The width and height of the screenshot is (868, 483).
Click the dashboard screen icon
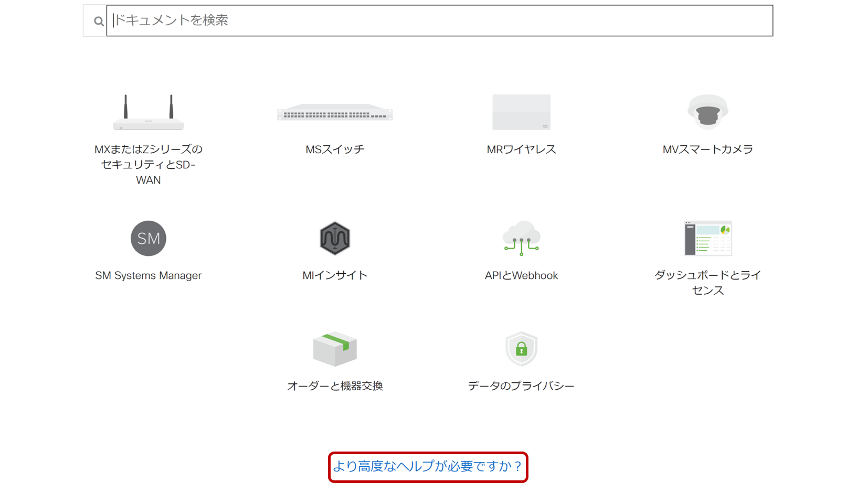708,239
